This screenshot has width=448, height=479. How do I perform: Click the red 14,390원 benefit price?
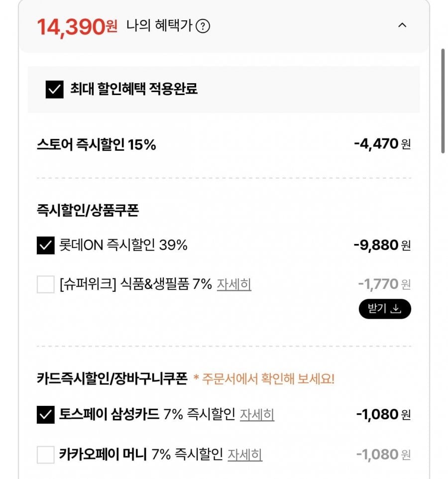point(77,27)
